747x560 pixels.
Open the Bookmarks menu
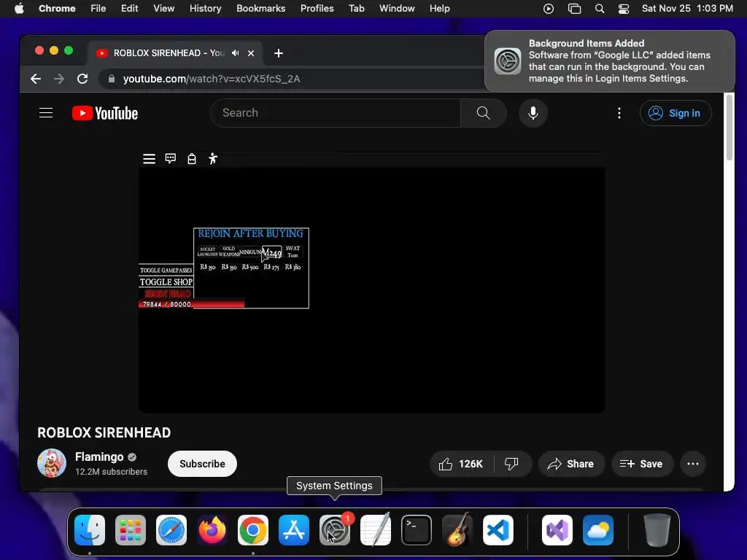[x=260, y=9]
